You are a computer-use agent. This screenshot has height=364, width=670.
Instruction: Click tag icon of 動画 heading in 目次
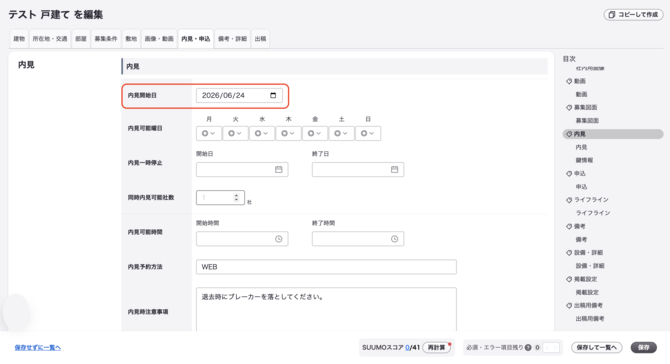click(569, 81)
